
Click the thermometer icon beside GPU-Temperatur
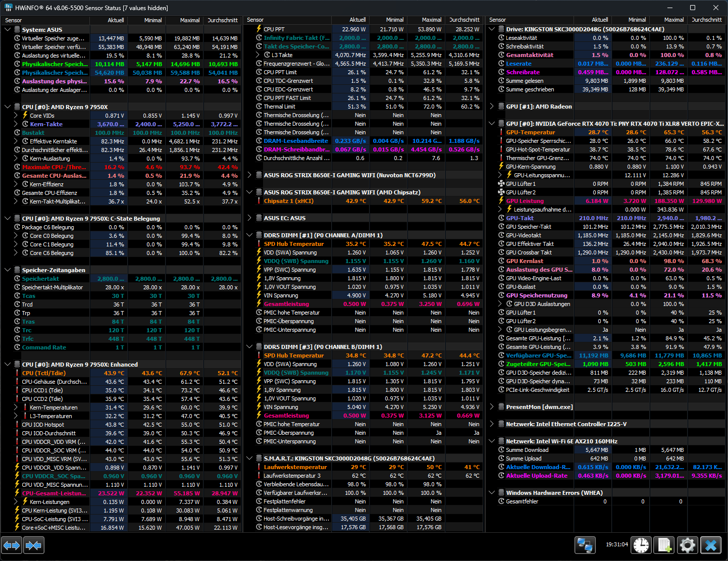[x=501, y=132]
